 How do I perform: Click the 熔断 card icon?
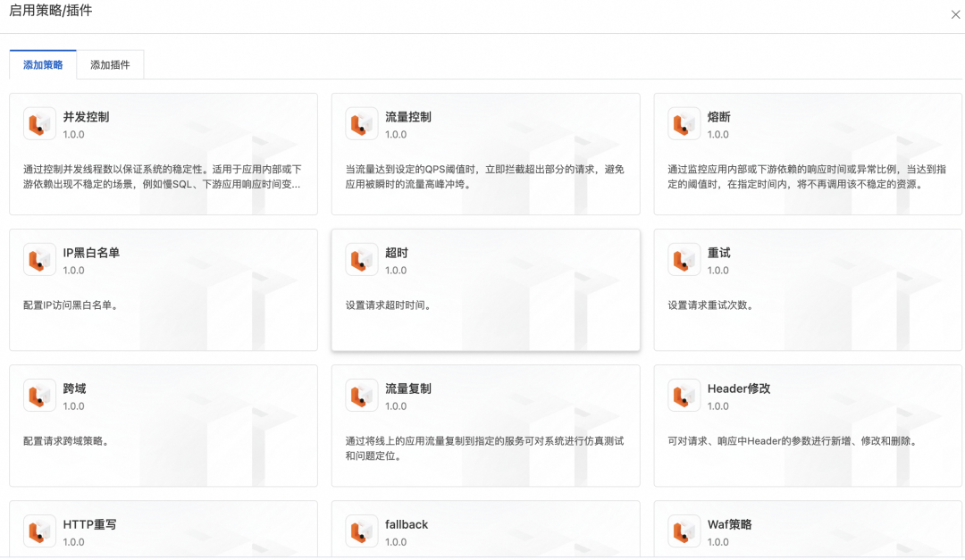(x=684, y=123)
